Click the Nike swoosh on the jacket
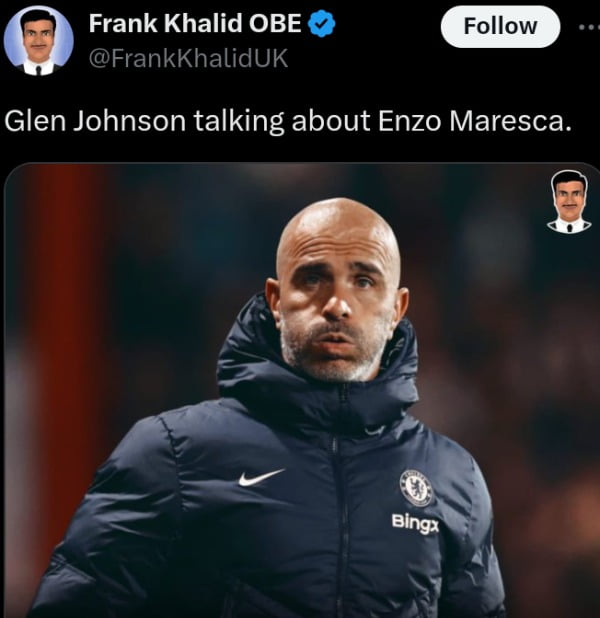 coord(261,477)
